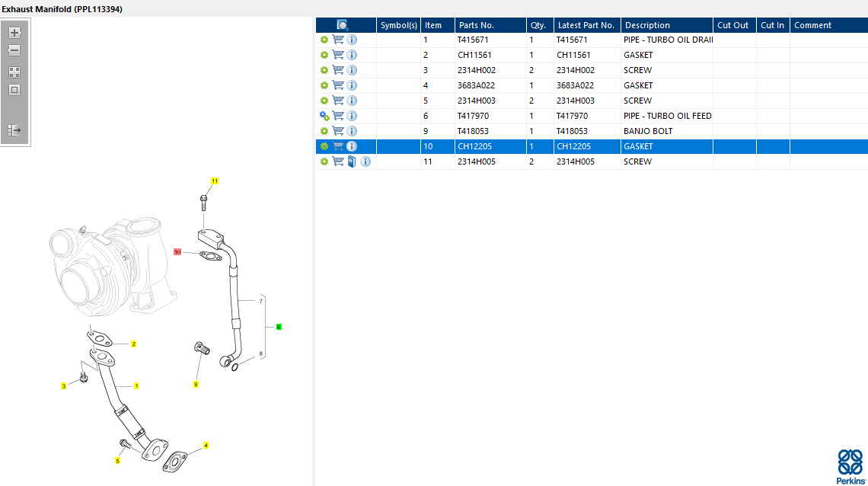
Task: Select callout 9 near banjo bolt
Action: [196, 384]
